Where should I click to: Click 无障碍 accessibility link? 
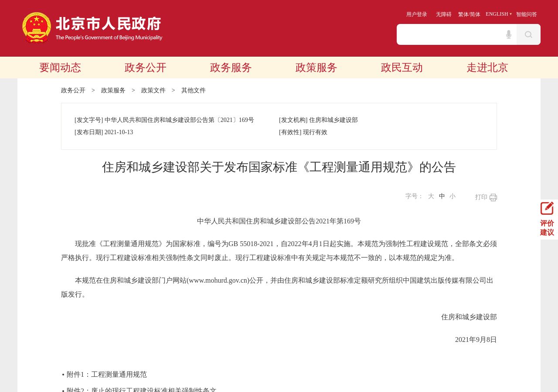[x=444, y=14]
